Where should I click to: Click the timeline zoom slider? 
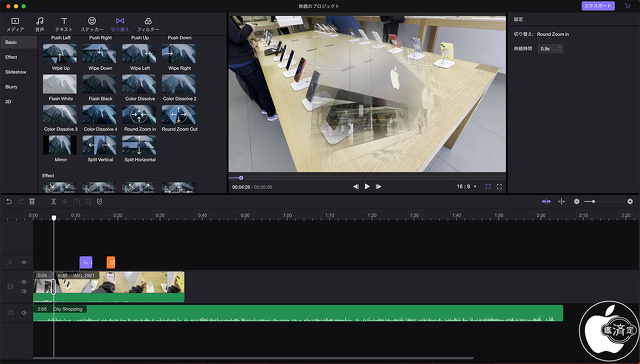[603, 202]
